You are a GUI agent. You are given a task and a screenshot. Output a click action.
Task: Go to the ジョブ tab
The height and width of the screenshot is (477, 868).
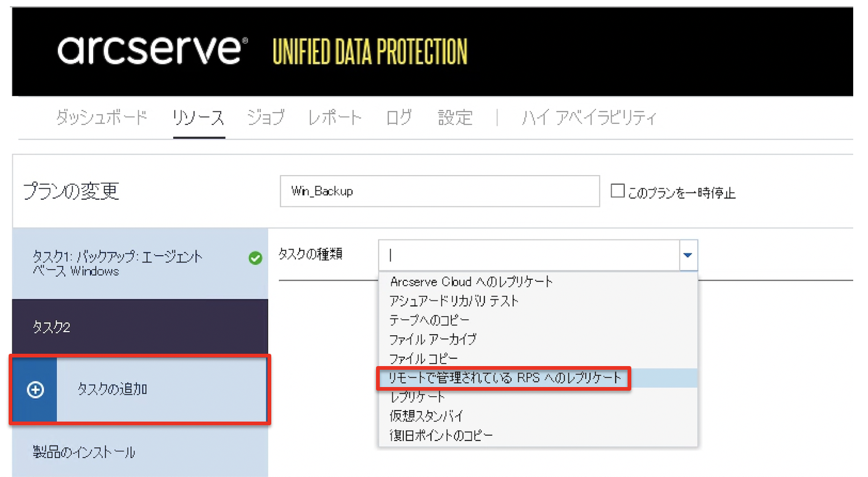[x=266, y=117]
